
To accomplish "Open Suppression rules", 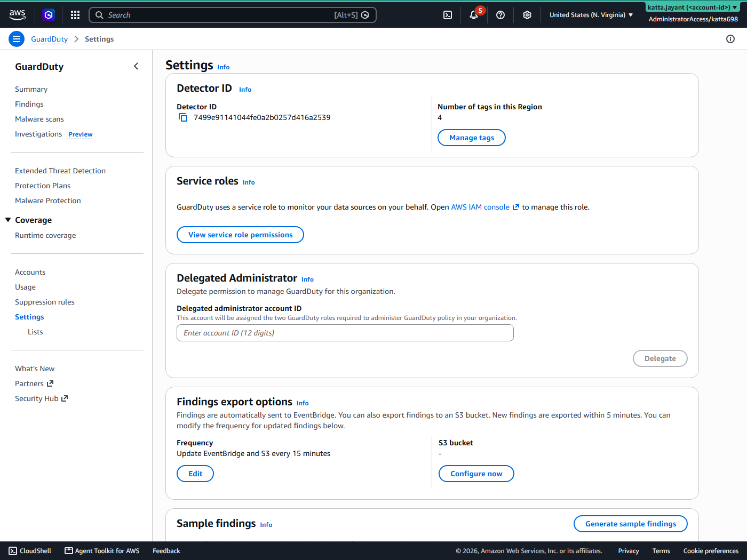I will [x=45, y=302].
